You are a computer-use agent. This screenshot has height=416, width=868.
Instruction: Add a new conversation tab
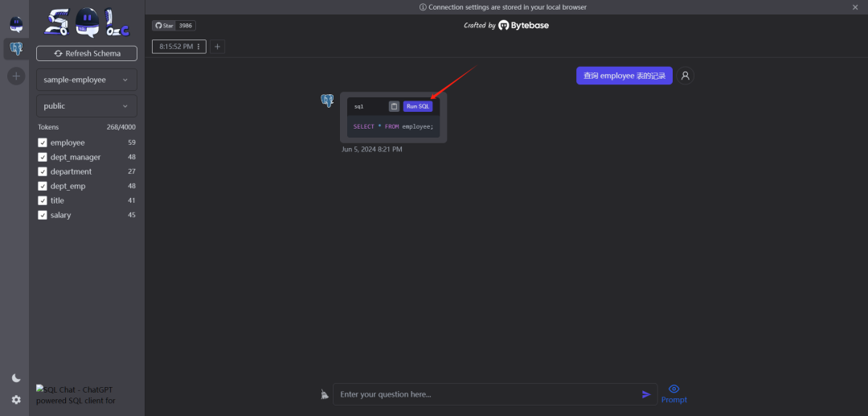click(x=218, y=47)
